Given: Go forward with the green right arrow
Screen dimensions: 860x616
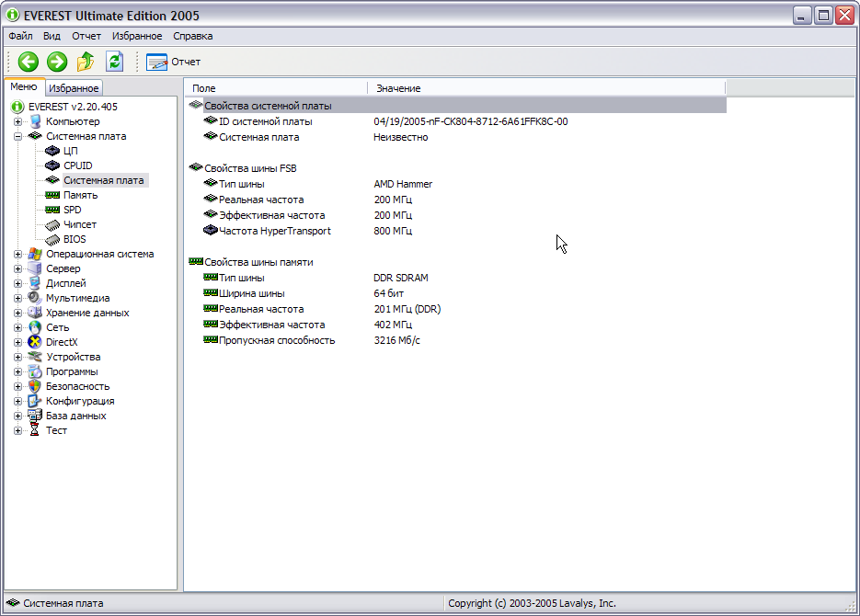Looking at the screenshot, I should pos(57,62).
